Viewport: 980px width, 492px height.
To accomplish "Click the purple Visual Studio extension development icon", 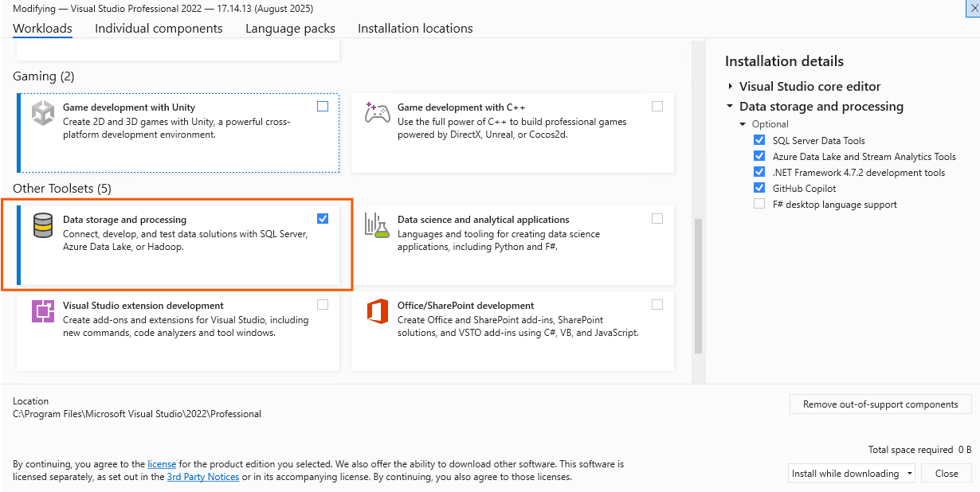I will click(x=43, y=311).
